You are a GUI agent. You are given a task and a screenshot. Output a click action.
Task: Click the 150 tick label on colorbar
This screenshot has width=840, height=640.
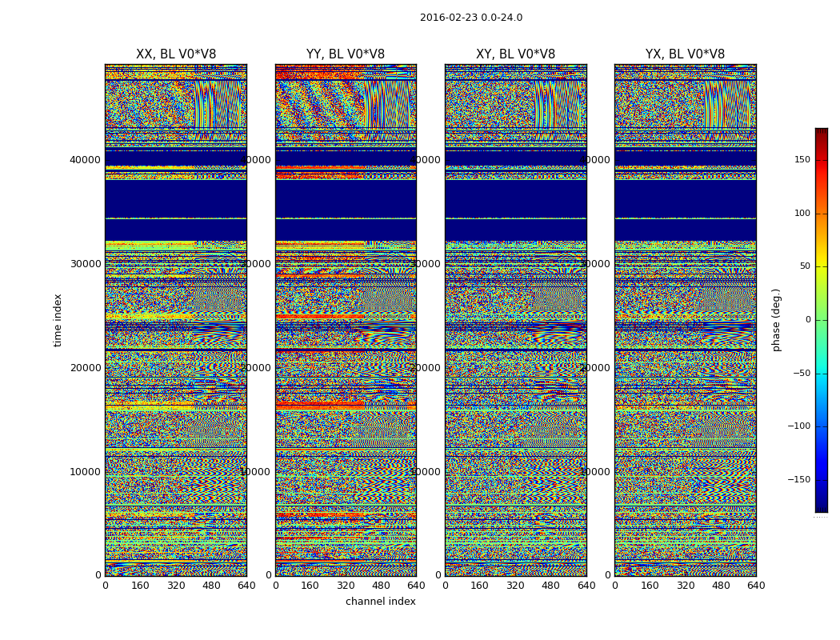click(x=802, y=160)
